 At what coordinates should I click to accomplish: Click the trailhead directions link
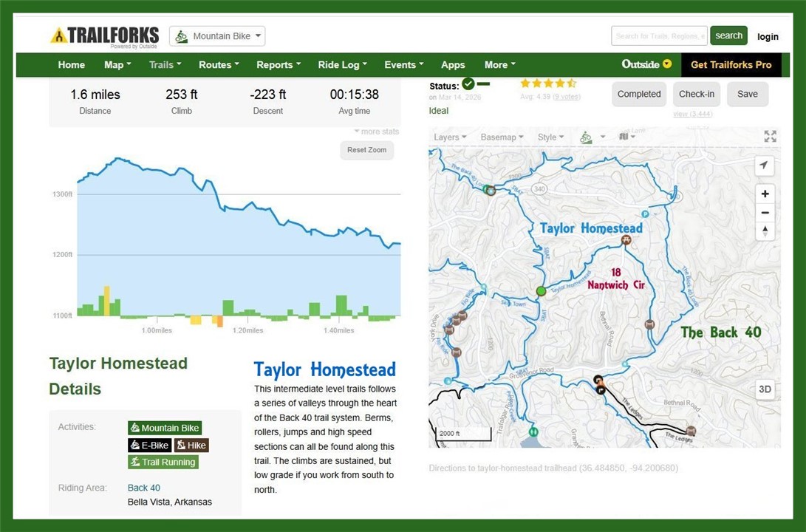pyautogui.click(x=553, y=468)
